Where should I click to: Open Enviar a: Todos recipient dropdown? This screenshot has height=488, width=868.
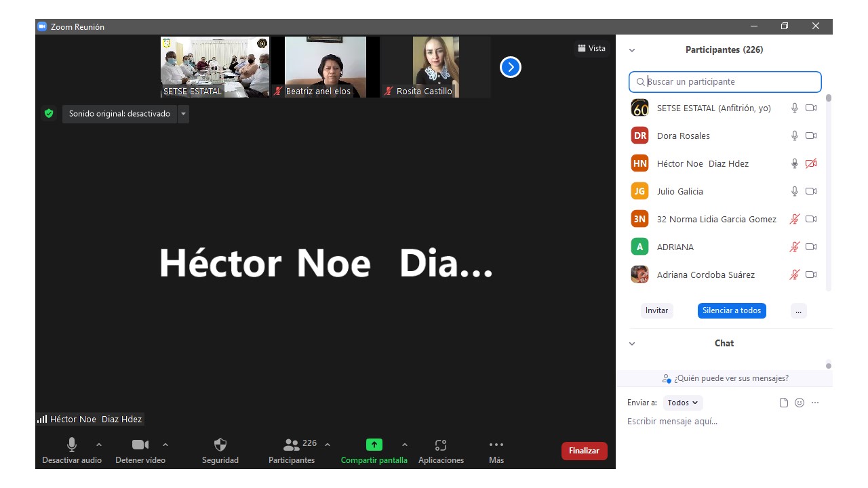[x=683, y=403]
